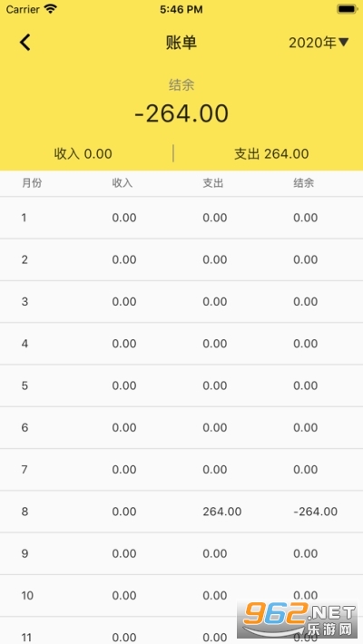Tap the battery indicator icon
Viewport: 363px width, 644px height.
pyautogui.click(x=347, y=9)
